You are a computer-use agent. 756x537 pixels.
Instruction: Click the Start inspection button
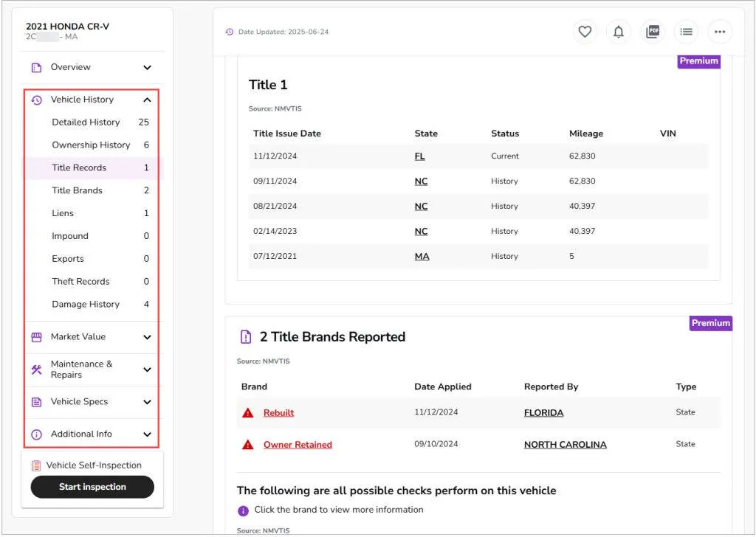(x=92, y=487)
